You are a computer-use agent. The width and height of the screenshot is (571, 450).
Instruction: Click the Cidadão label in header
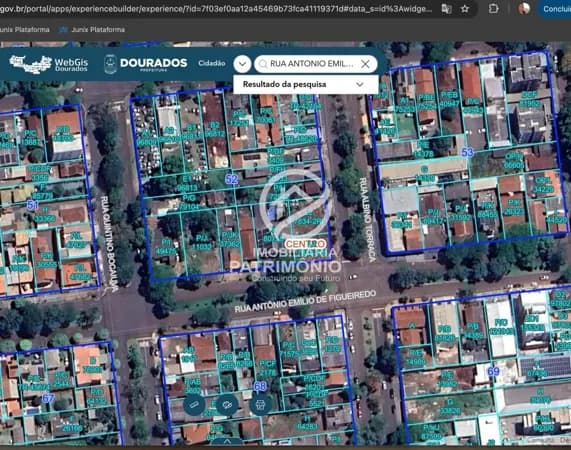click(x=212, y=63)
